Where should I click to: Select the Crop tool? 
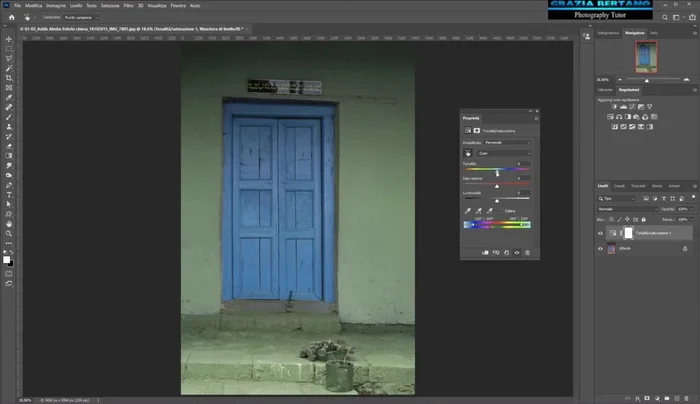(x=8, y=78)
